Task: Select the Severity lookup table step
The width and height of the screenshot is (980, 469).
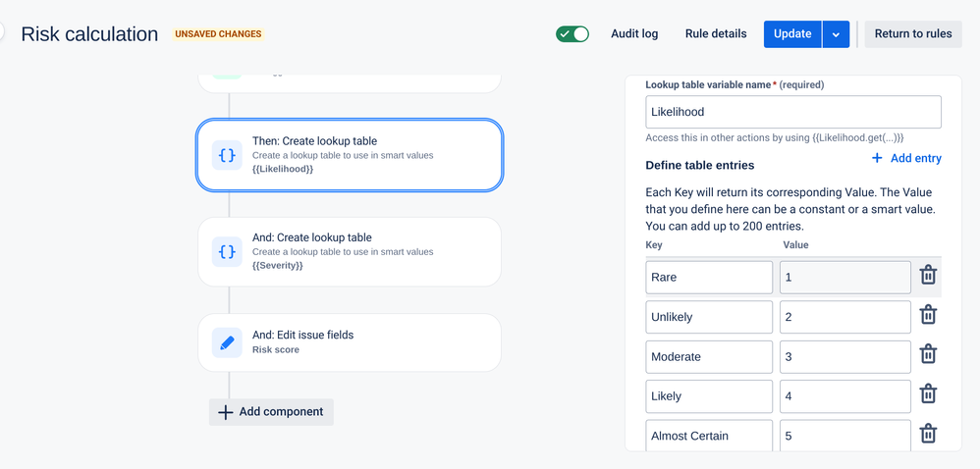Action: coord(350,252)
